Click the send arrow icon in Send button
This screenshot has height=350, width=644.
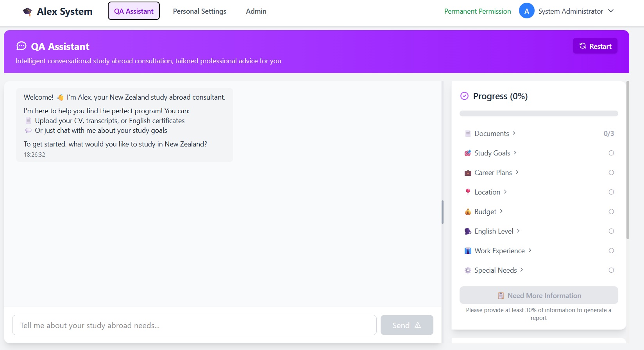[418, 325]
